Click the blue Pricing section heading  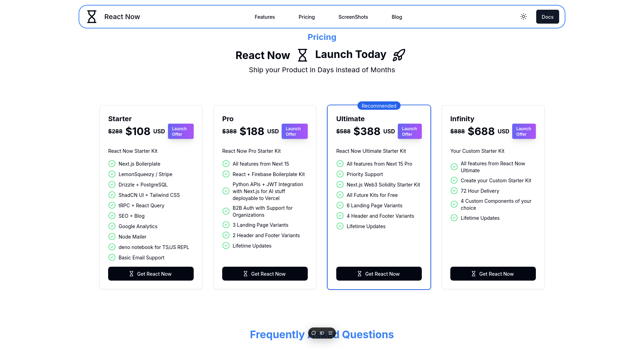click(322, 37)
